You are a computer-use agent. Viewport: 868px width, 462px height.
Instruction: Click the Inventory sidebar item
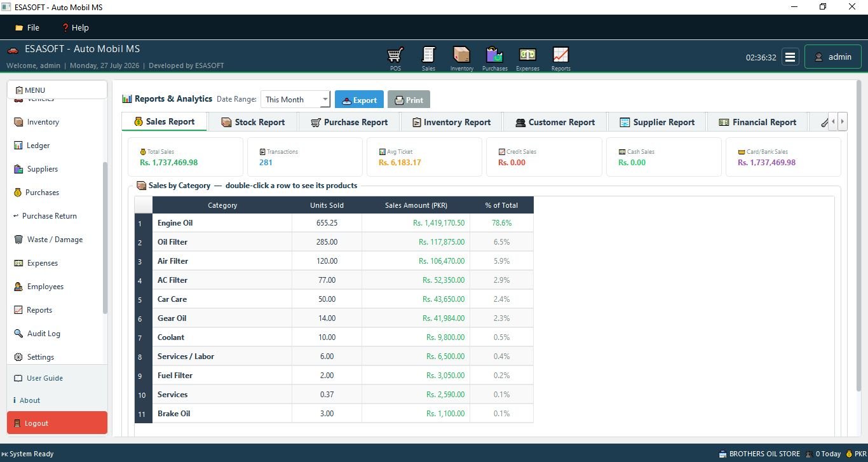[36, 122]
